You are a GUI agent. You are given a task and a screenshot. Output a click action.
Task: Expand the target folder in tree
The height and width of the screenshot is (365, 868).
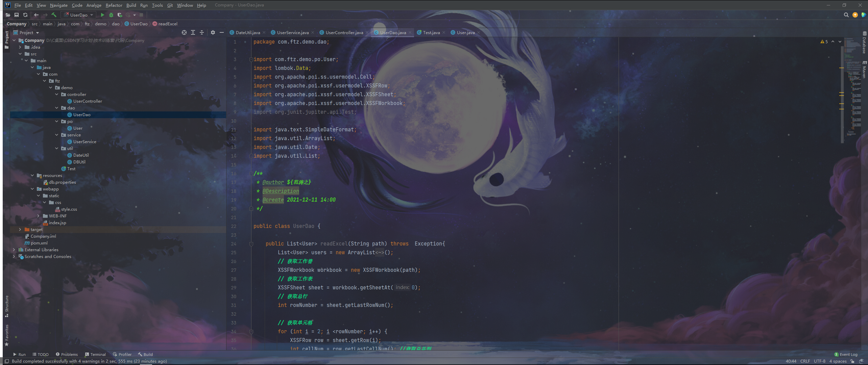pos(20,230)
